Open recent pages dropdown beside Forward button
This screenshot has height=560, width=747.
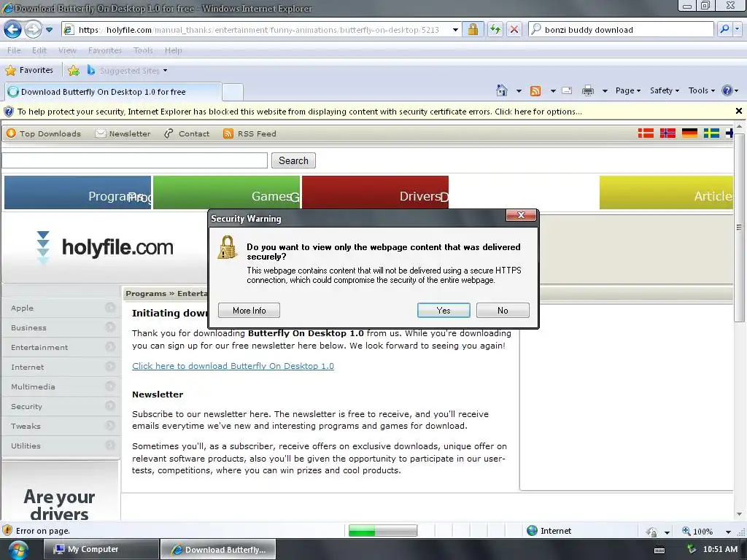point(49,29)
